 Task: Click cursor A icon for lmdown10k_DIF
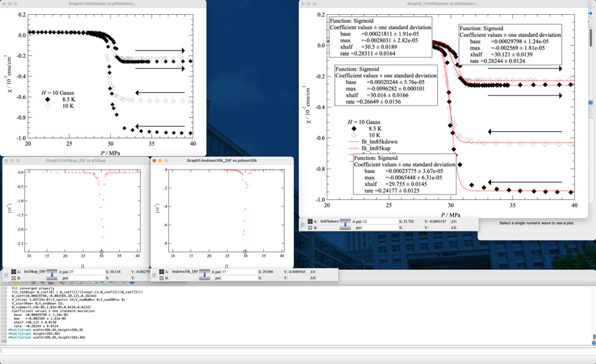162,272
